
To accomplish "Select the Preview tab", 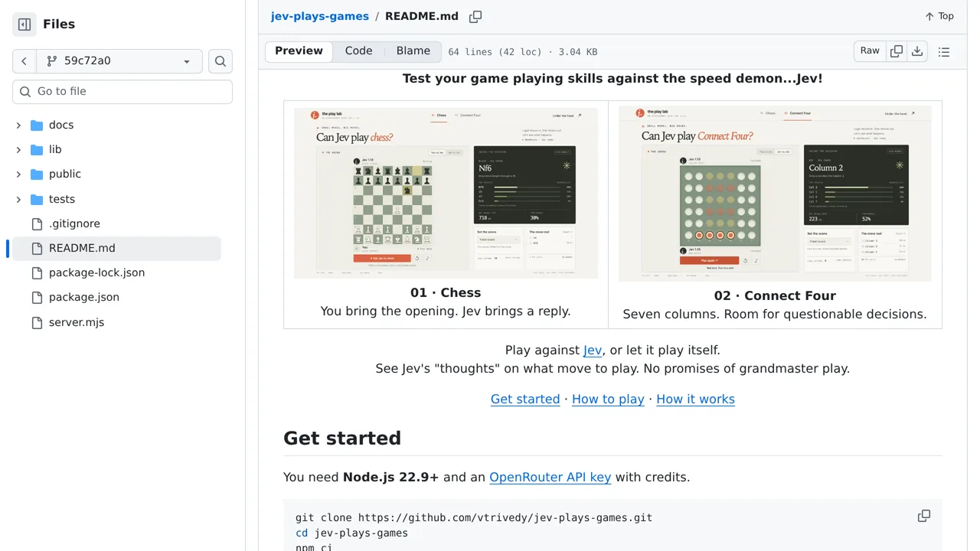I will 299,51.
